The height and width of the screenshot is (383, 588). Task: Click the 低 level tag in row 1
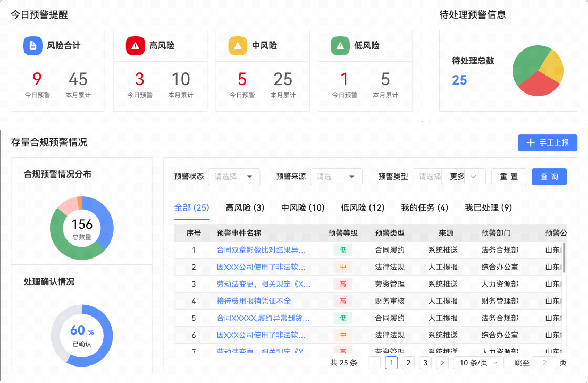pos(343,250)
